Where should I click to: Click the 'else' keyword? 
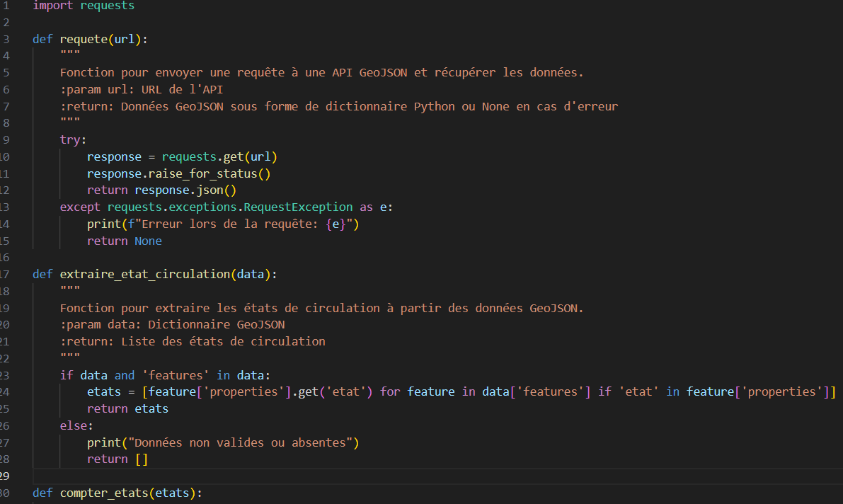[x=73, y=426]
